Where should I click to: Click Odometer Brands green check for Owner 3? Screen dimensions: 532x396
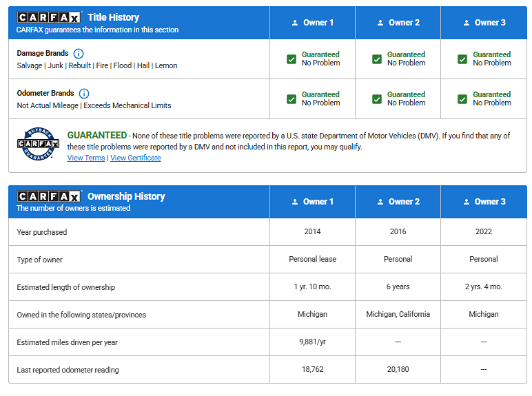[x=462, y=99]
